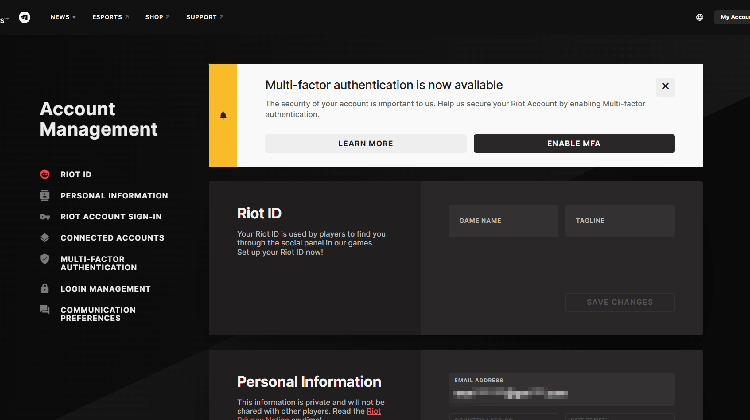The width and height of the screenshot is (750, 420).
Task: Click the Enable MFA button
Action: click(x=574, y=144)
